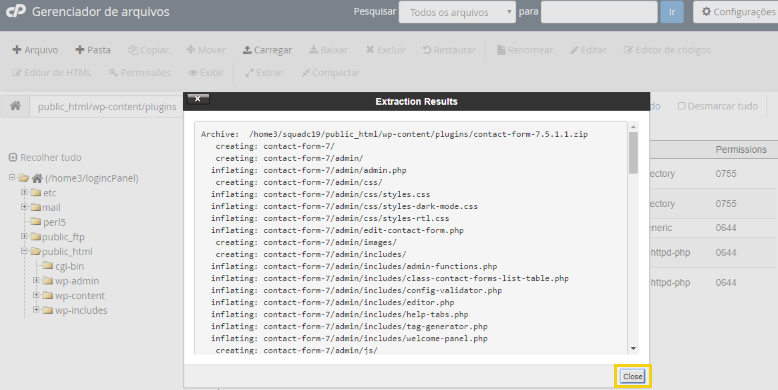Screen dimensions: 778x390
Task: Toggle the Desmarcar tudo checkbox
Action: pos(682,106)
